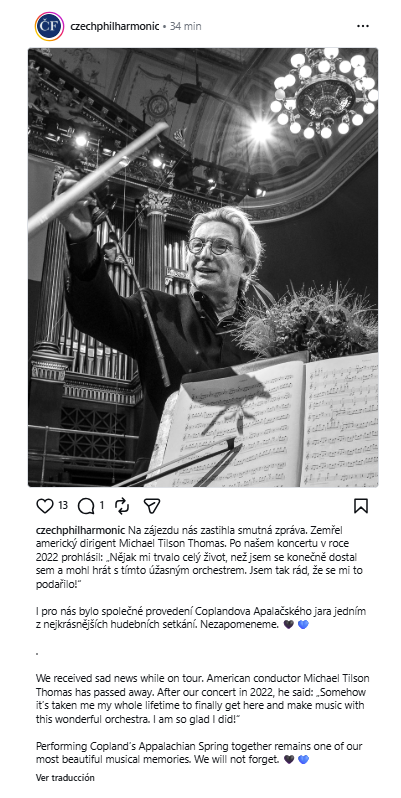The height and width of the screenshot is (798, 401).
Task: Open comments via the speech bubble icon
Action: coord(85,505)
